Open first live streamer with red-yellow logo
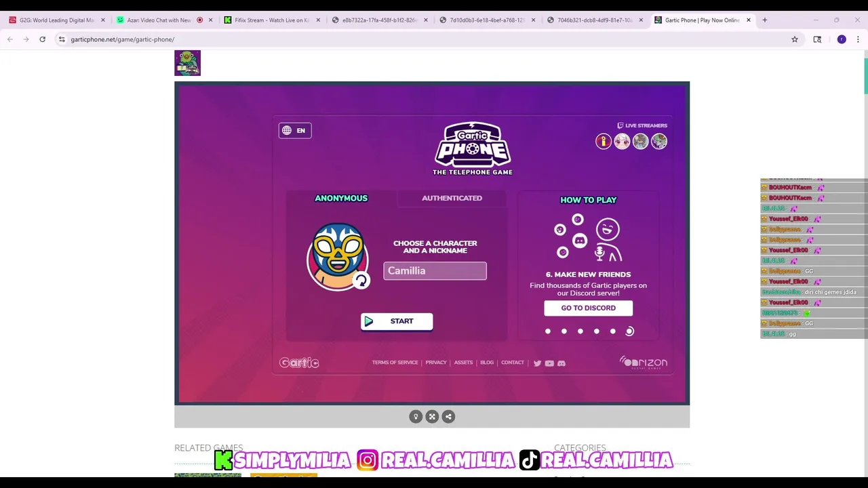 pos(604,141)
